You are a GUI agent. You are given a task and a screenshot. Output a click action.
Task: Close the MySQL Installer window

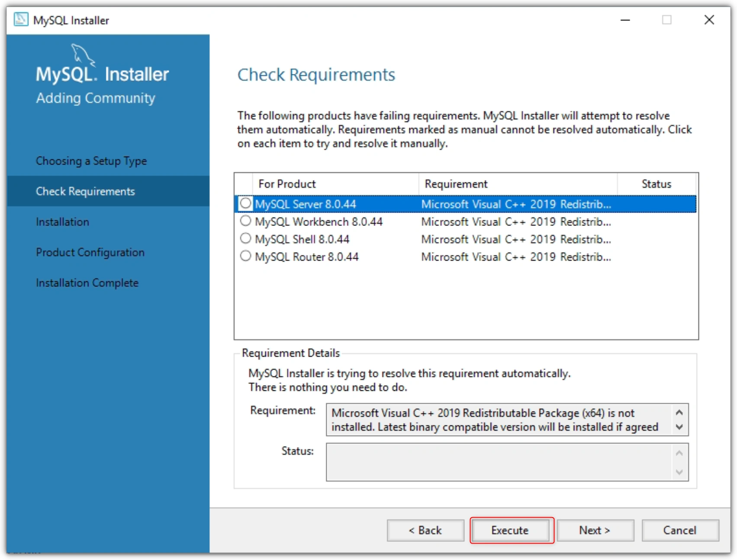[x=709, y=20]
